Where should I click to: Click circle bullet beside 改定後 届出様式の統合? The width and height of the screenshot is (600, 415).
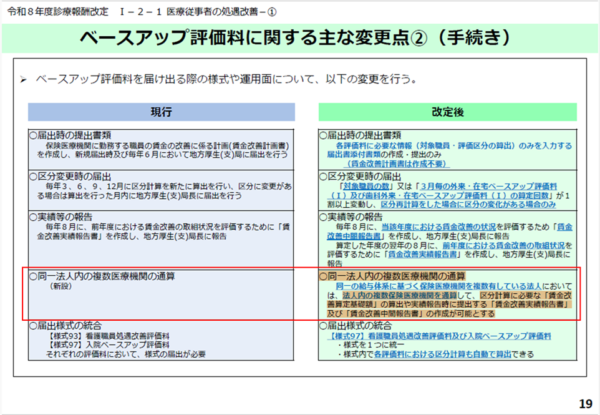point(322,327)
